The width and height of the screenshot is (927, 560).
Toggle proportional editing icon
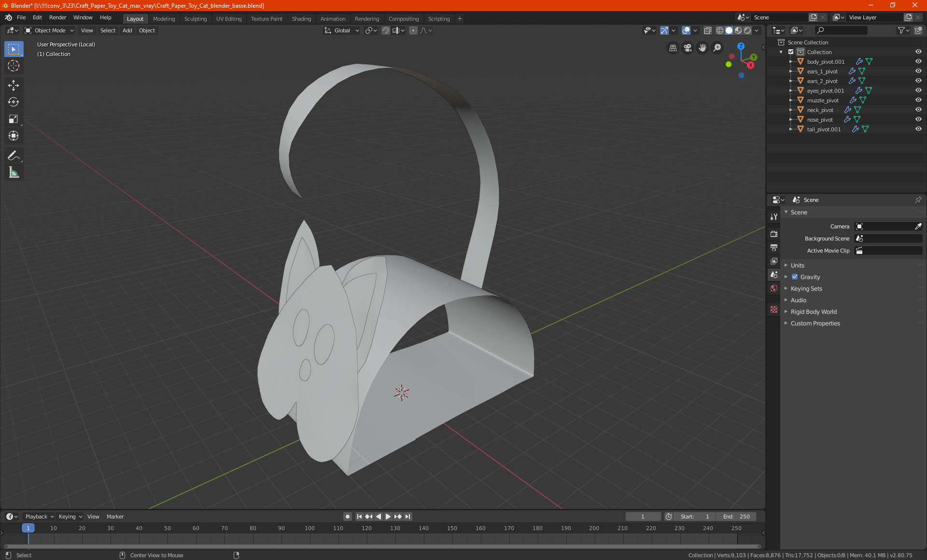413,30
